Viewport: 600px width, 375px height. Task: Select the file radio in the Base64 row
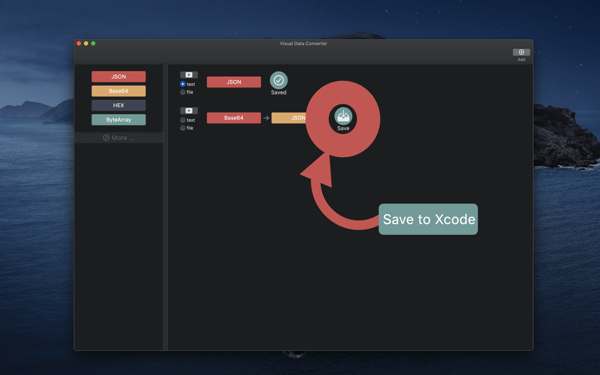click(x=183, y=128)
